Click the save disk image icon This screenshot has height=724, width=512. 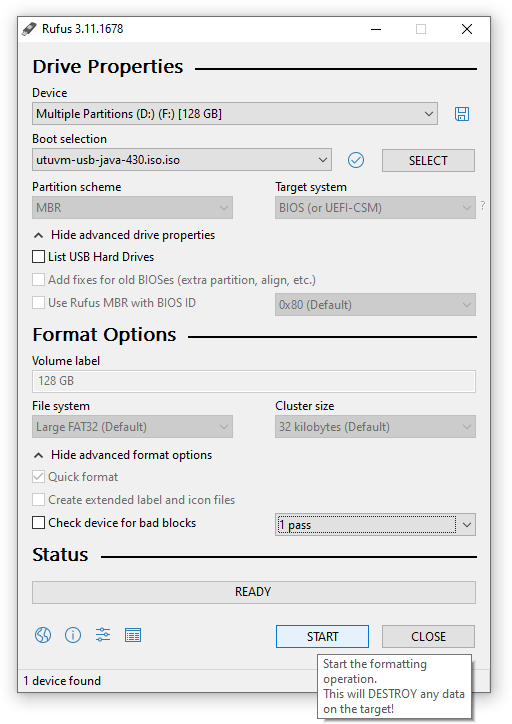[x=462, y=114]
